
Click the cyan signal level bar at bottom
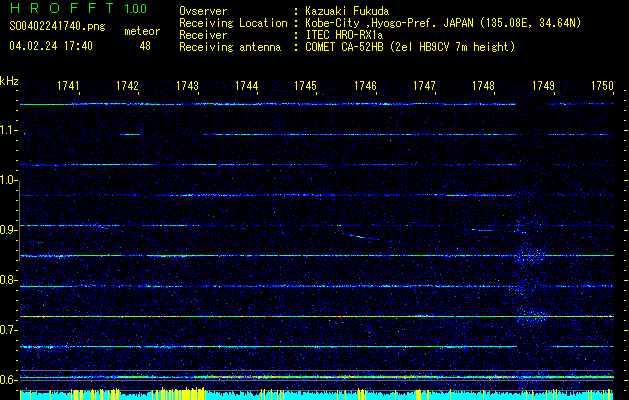coord(320,395)
